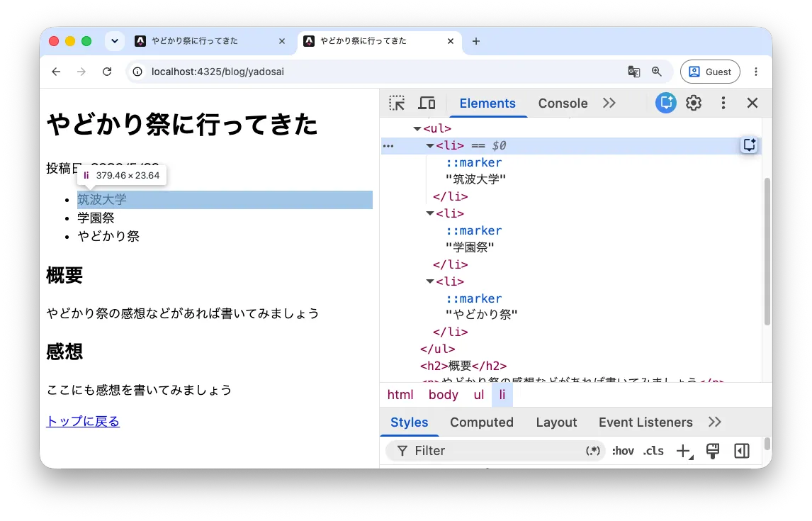This screenshot has width=812, height=521.
Task: Toggle the computed styles sidebar icon
Action: (742, 451)
